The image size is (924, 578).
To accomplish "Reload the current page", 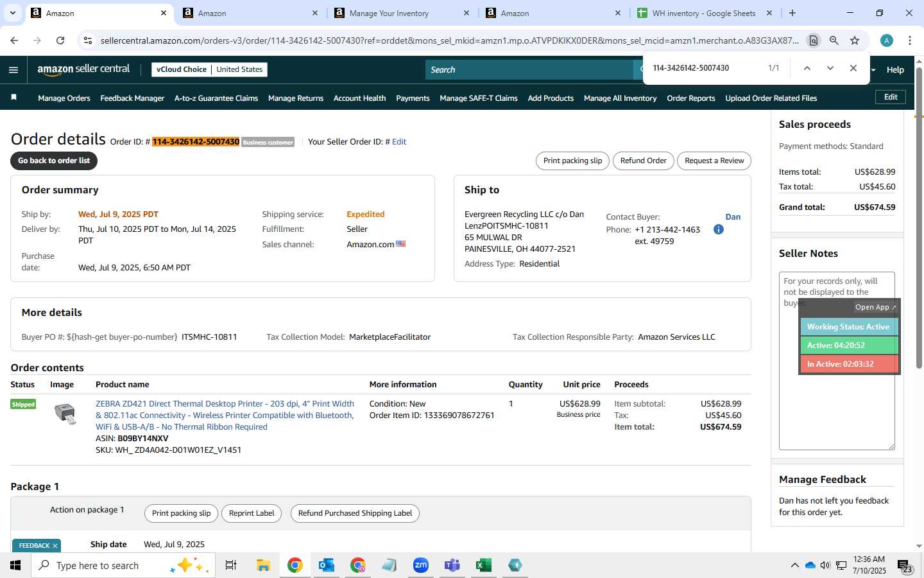I will [60, 40].
